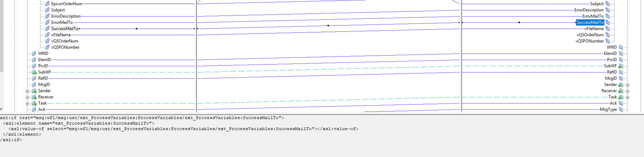
Task: Click the xsl:if test line in code pane
Action: tap(142, 118)
